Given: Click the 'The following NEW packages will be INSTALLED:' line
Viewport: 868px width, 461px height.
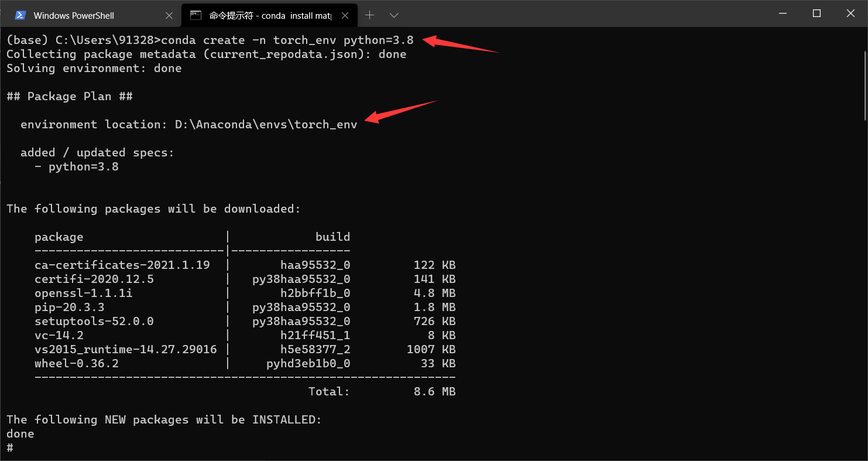Looking at the screenshot, I should tap(164, 420).
